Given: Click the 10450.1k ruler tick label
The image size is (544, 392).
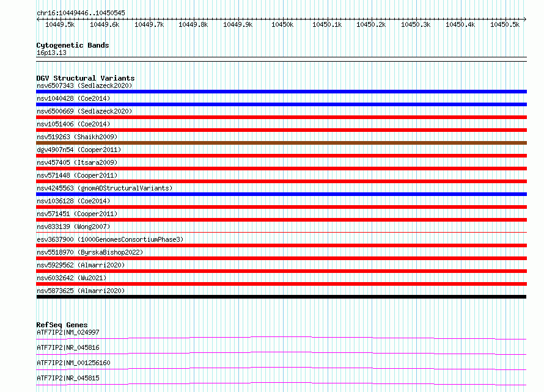Looking at the screenshot, I should [x=327, y=24].
